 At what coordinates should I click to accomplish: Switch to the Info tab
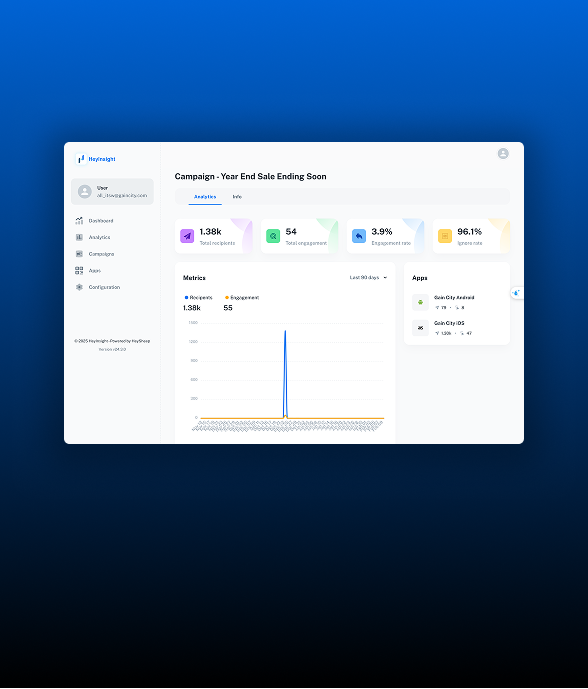237,197
